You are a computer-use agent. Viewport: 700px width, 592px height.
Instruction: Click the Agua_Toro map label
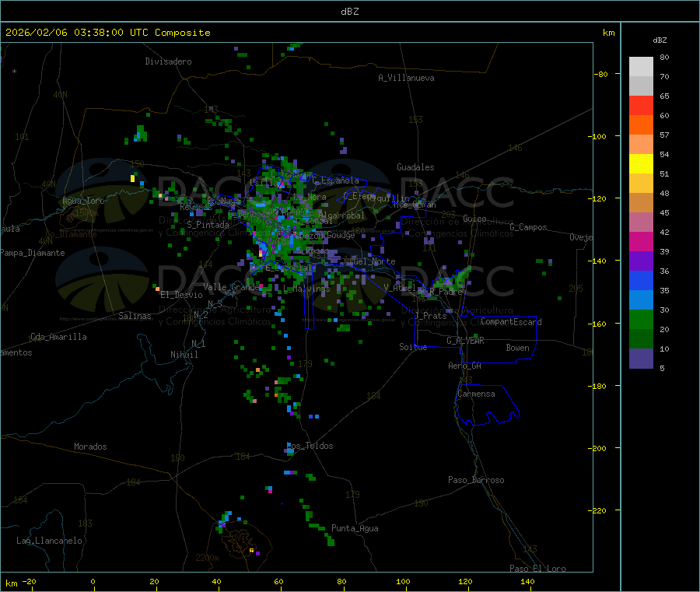point(83,201)
